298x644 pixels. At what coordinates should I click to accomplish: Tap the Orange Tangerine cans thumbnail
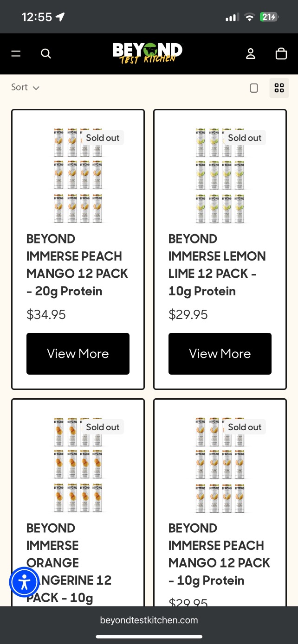78,464
